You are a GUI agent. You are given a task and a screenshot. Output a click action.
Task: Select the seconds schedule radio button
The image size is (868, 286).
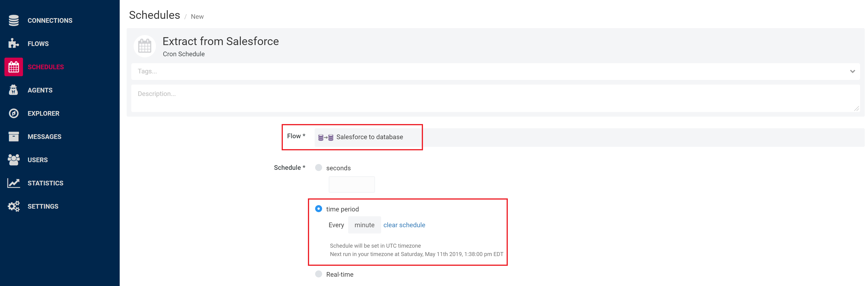click(318, 168)
